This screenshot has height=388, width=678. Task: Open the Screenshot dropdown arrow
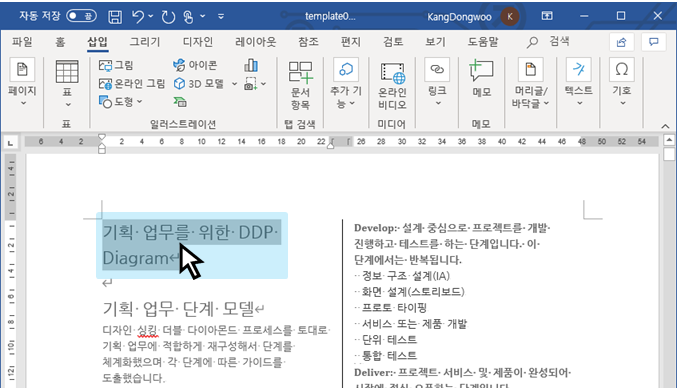tap(263, 83)
